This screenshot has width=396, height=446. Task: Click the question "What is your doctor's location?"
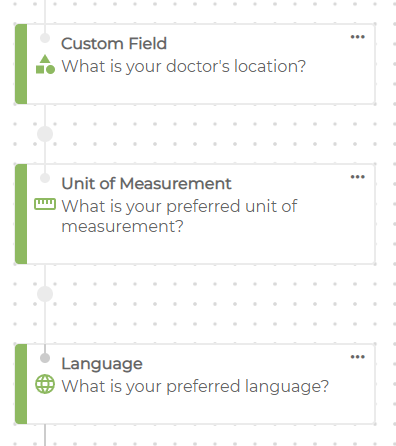tap(184, 66)
